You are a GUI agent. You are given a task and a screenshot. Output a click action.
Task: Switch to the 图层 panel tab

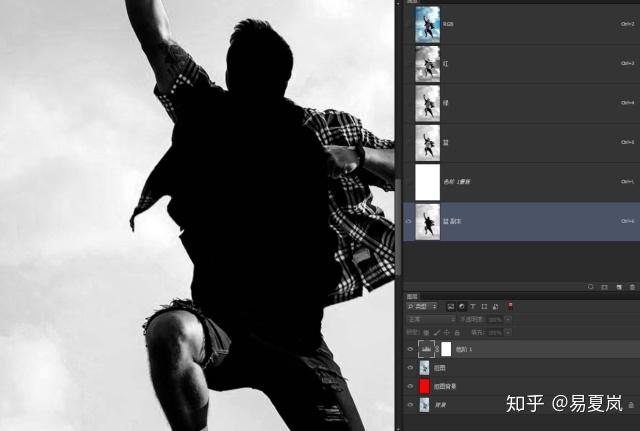coord(412,296)
